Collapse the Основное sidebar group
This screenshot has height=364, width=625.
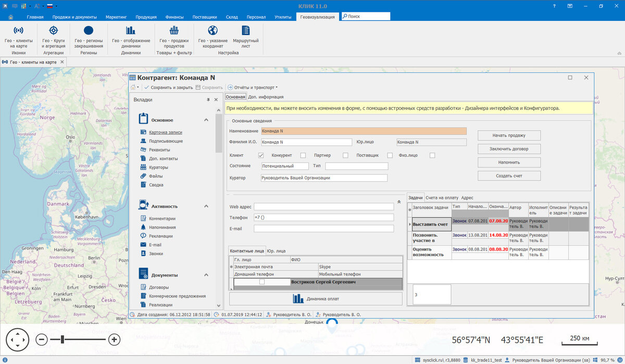206,120
